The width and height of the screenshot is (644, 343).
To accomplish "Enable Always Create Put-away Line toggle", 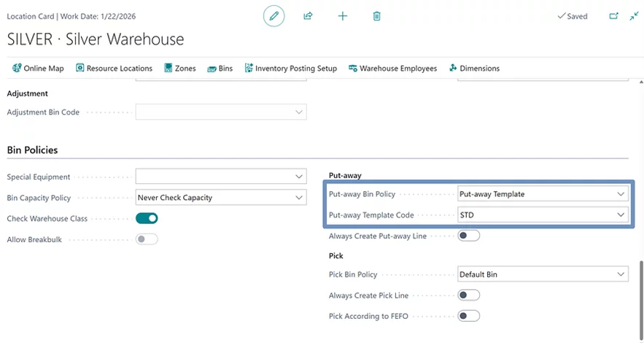I will tap(468, 236).
